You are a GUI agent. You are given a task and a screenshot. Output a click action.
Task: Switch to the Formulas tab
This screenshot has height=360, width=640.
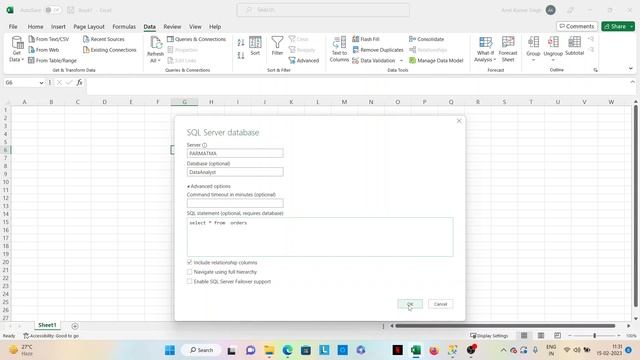pyautogui.click(x=124, y=27)
